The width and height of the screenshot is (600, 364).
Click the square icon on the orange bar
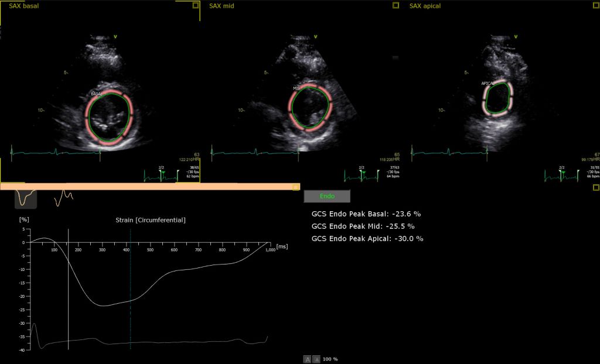[295, 187]
